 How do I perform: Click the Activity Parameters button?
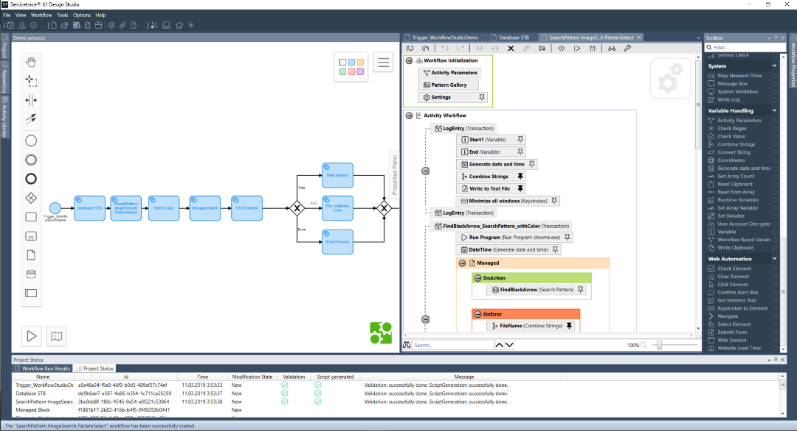coord(454,73)
